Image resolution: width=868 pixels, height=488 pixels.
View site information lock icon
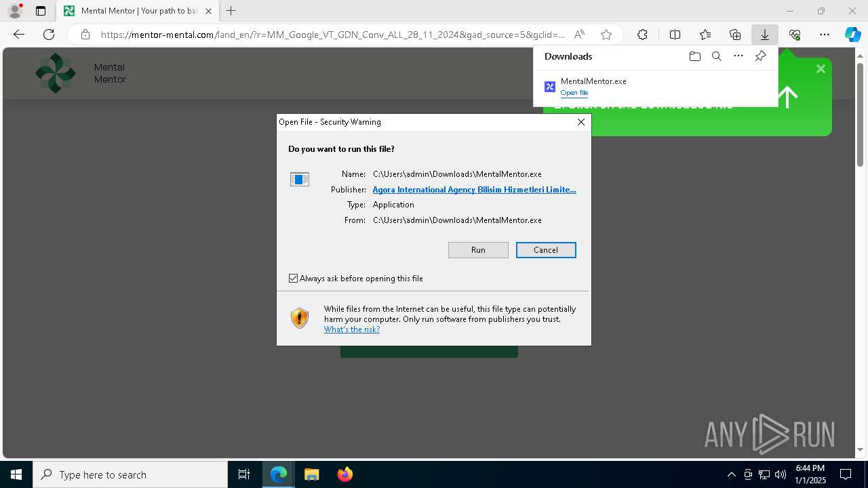[x=85, y=35]
